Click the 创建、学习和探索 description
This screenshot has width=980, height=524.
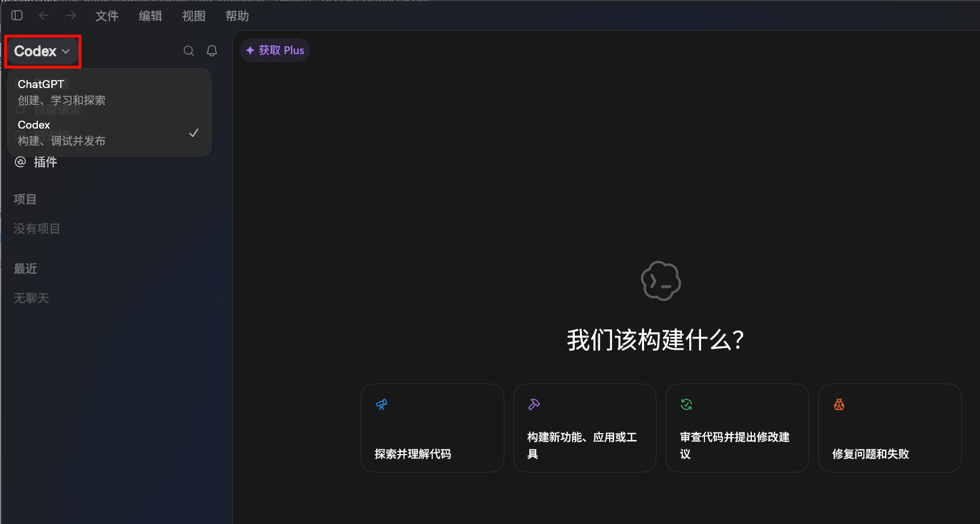[x=62, y=100]
